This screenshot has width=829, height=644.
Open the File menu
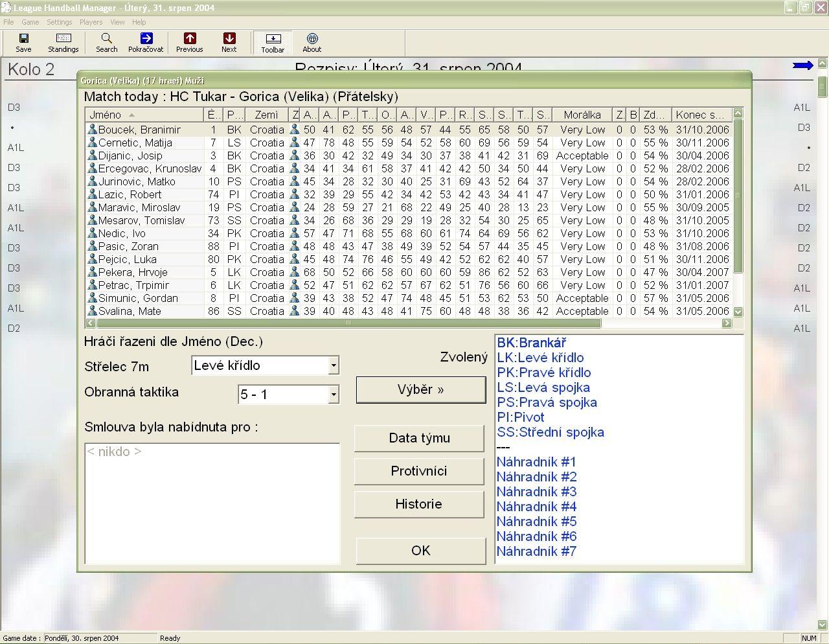tap(8, 22)
